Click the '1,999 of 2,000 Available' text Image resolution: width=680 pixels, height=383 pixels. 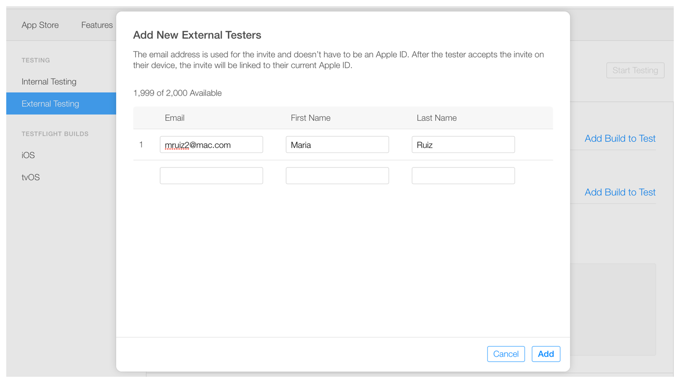[x=177, y=93]
